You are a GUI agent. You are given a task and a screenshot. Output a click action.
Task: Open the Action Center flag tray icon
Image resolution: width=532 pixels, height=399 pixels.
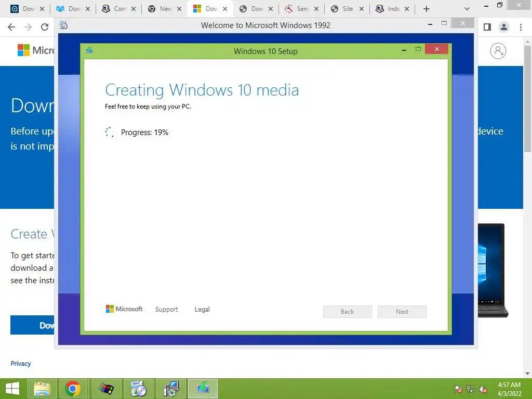458,389
